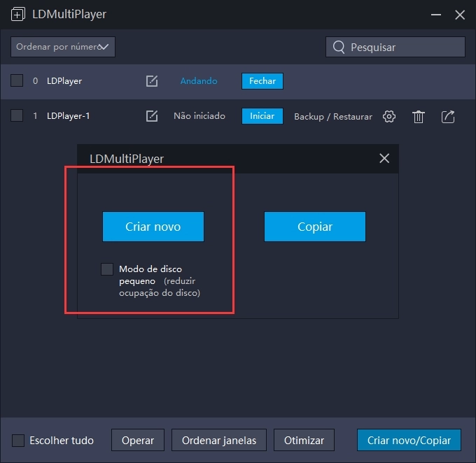Viewport: 476px width, 463px height.
Task: Close the inner LDMultiPlayer dialog
Action: tap(384, 158)
